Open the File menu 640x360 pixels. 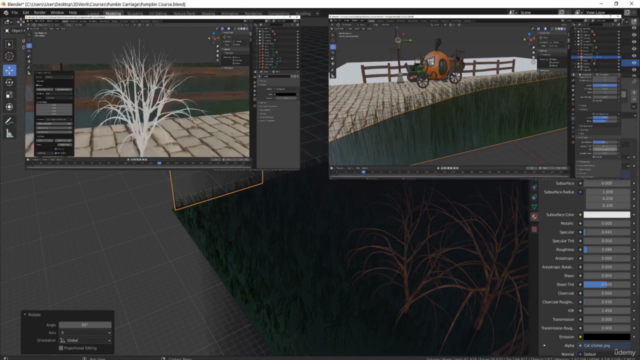click(x=15, y=13)
